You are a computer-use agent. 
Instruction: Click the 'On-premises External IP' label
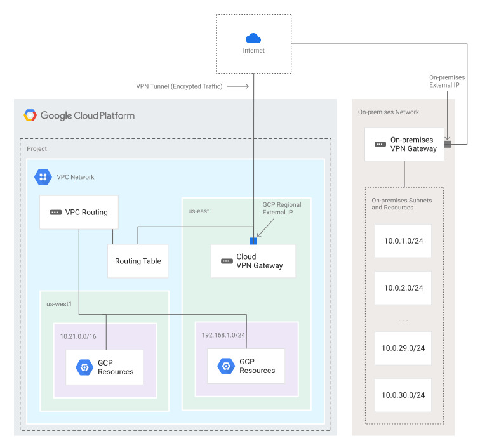[447, 81]
